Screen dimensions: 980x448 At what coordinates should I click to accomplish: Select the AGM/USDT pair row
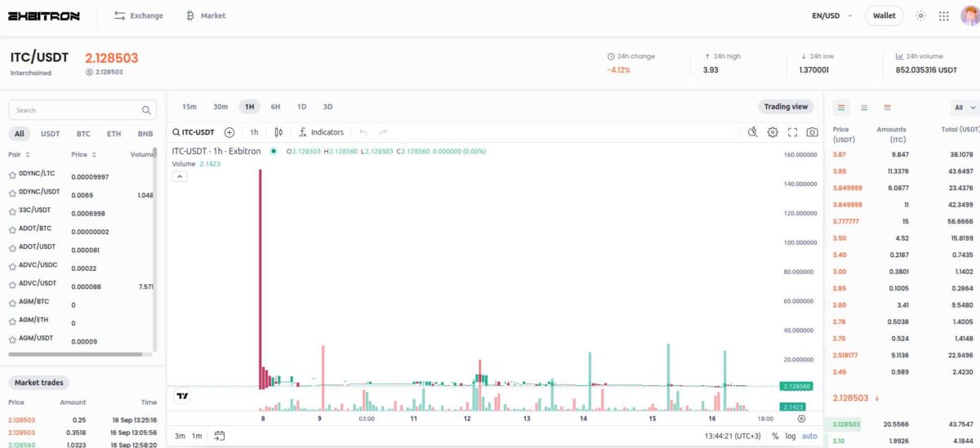click(x=80, y=339)
